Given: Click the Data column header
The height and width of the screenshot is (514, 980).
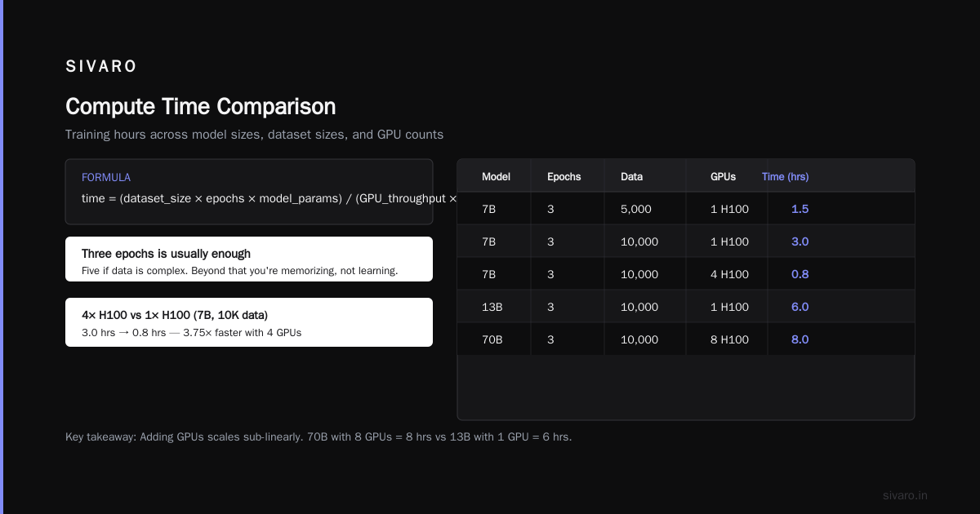Looking at the screenshot, I should coord(631,176).
